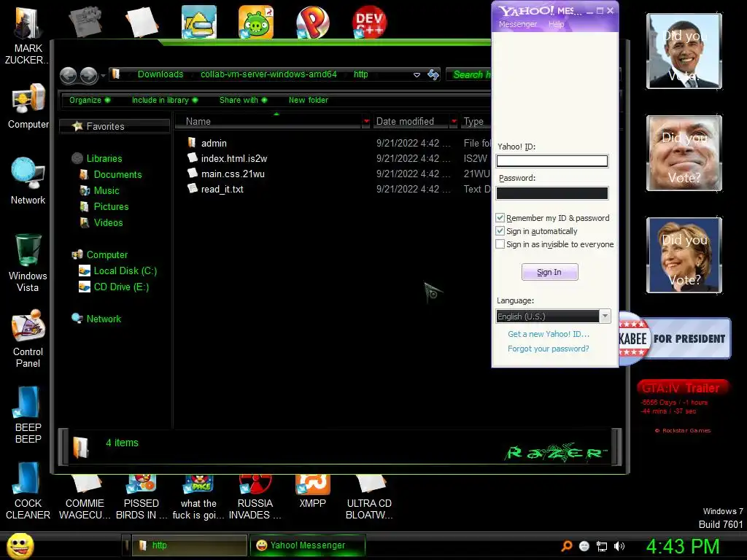Open the COMMIE WAGECU... desktop icon
The height and width of the screenshot is (560, 747).
tap(85, 497)
